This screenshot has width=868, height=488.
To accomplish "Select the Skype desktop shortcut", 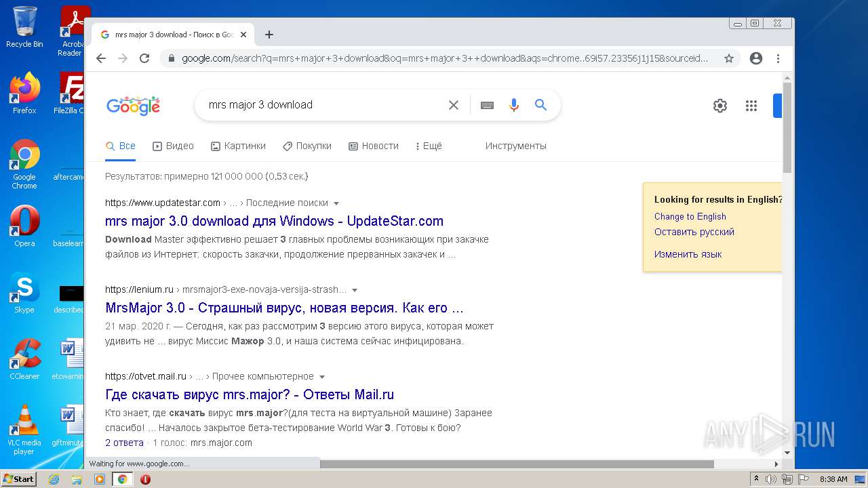I will tap(24, 293).
